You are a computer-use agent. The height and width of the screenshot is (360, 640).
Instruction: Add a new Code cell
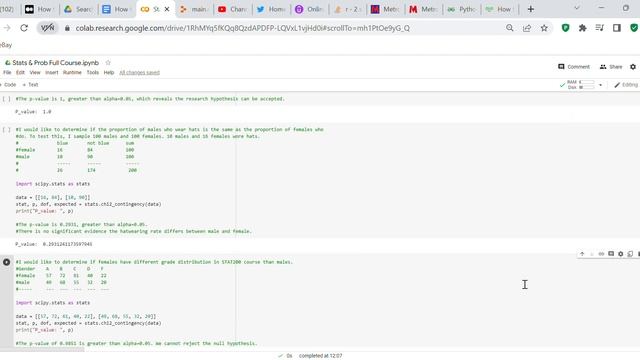pyautogui.click(x=8, y=85)
